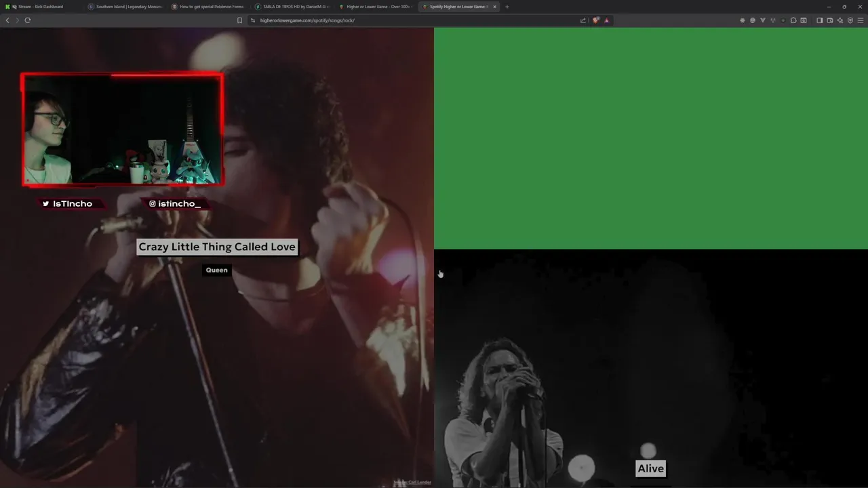Open a new tab with the plus button
Image resolution: width=868 pixels, height=488 pixels.
[x=507, y=7]
